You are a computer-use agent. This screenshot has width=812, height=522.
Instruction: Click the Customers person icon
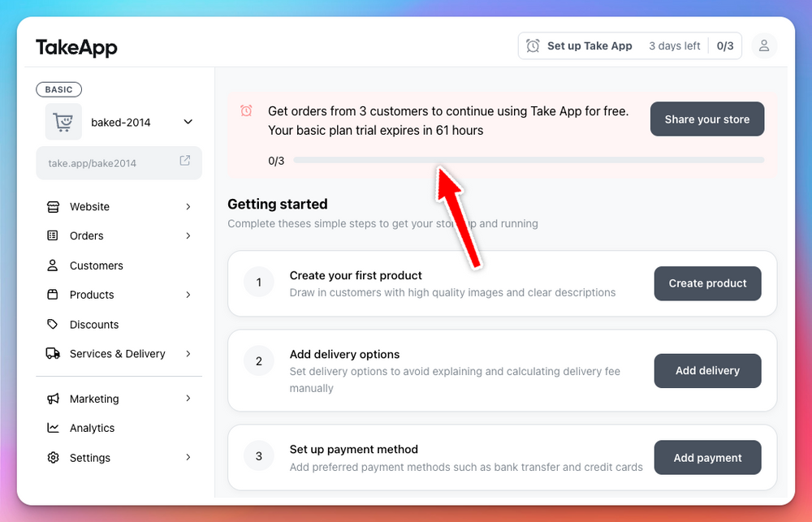click(53, 265)
